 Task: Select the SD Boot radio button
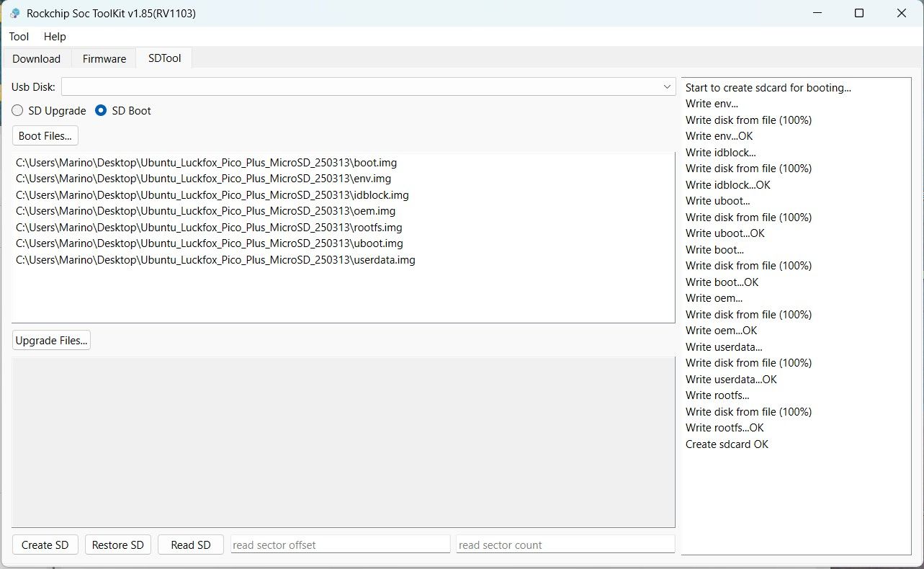tap(123, 111)
